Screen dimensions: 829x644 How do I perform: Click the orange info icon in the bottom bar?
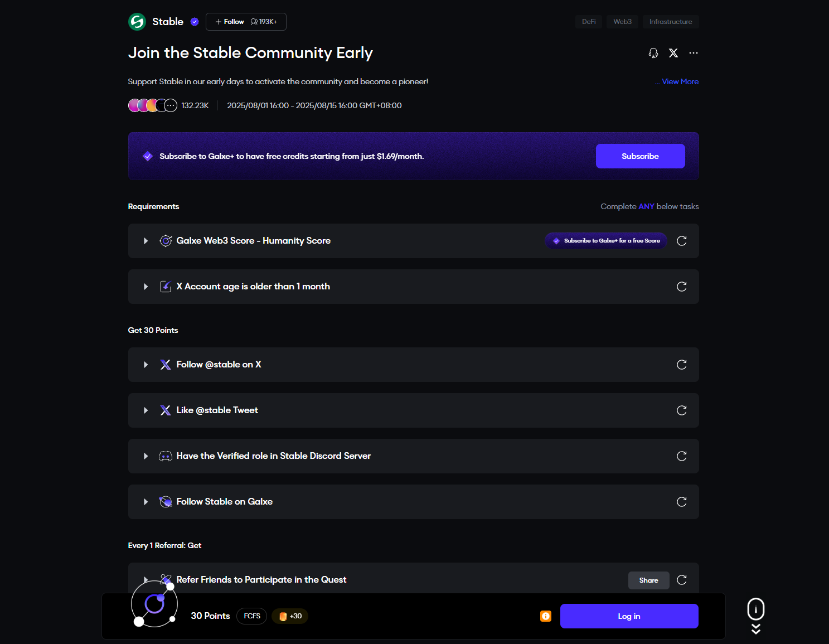545,616
